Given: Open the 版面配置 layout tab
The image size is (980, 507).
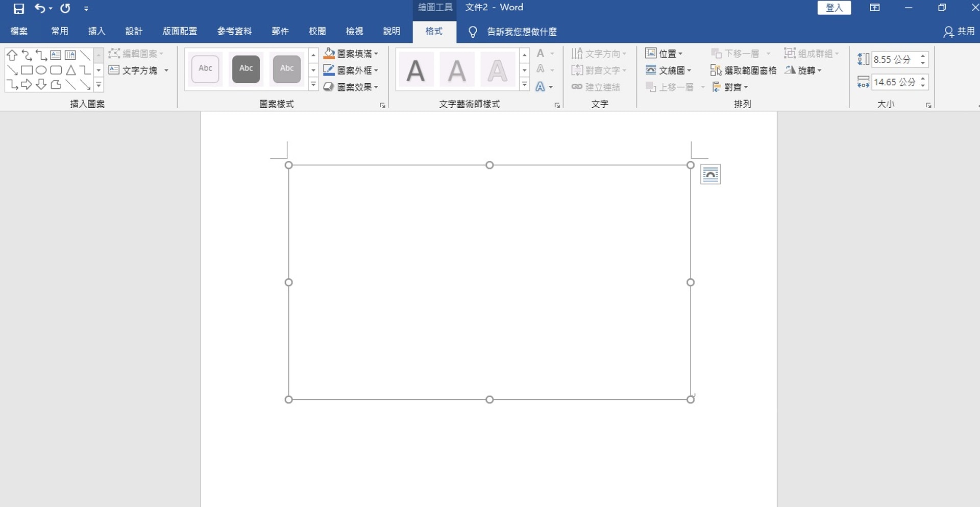Looking at the screenshot, I should click(x=180, y=31).
